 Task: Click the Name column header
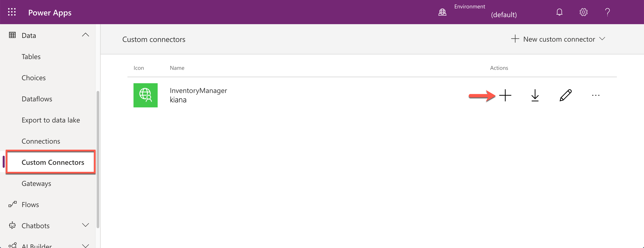click(x=177, y=68)
